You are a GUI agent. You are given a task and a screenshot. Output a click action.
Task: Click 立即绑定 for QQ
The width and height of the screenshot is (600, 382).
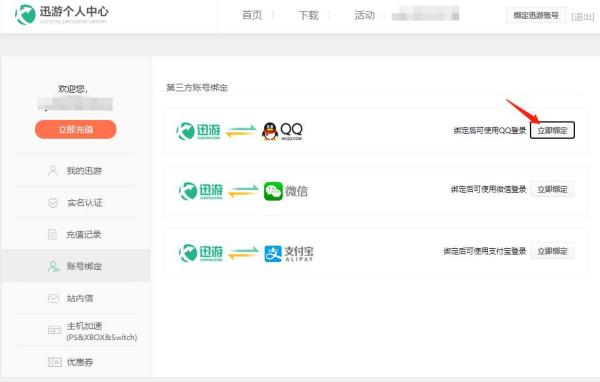552,131
